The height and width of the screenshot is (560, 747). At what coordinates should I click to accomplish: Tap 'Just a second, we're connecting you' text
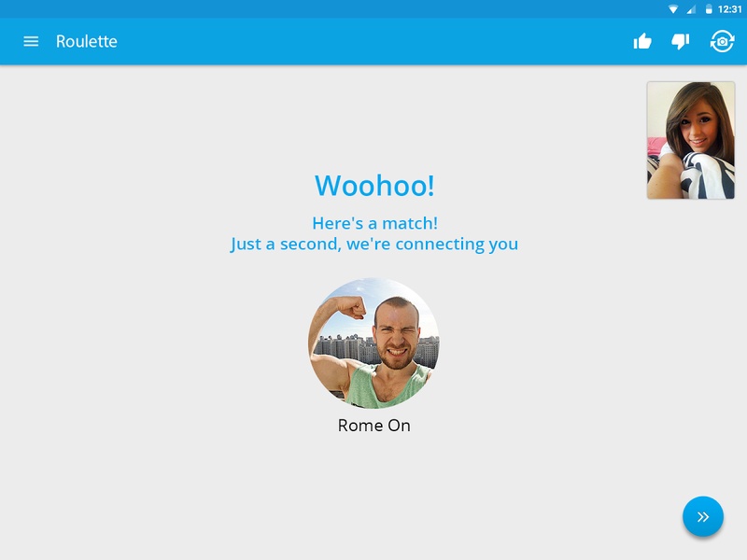374,244
